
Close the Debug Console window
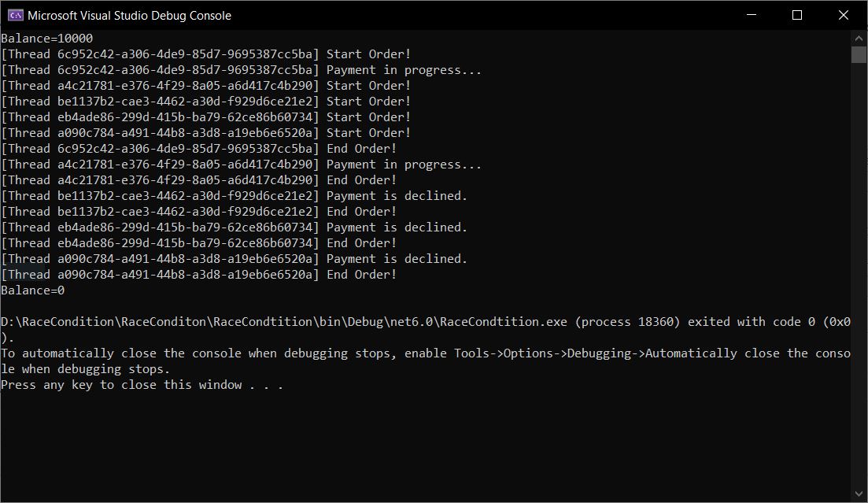[x=844, y=15]
